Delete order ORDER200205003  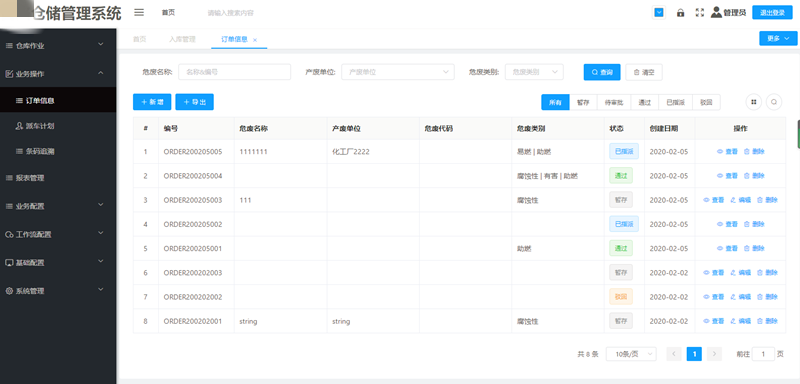(767, 200)
